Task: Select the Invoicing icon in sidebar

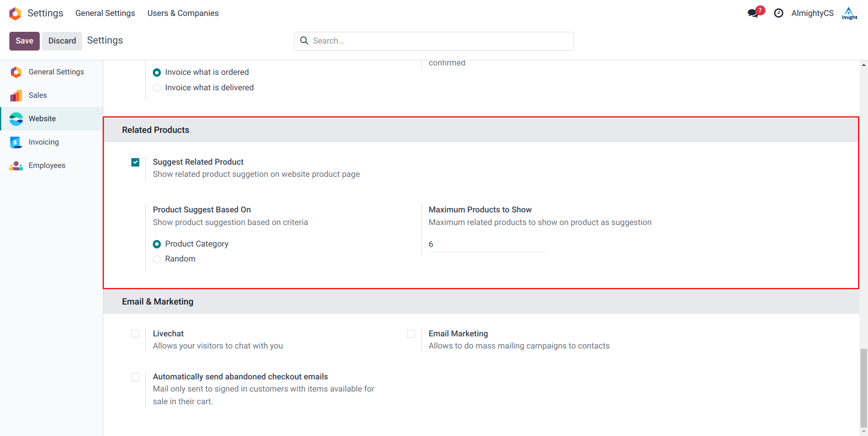Action: point(16,142)
